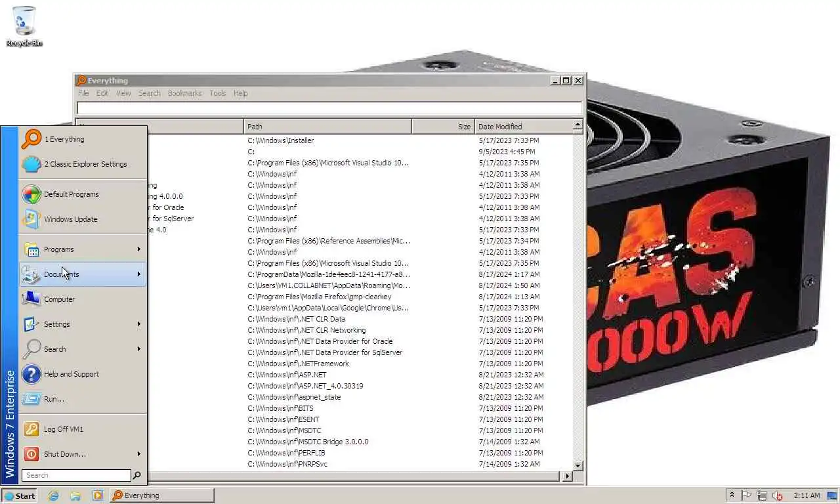
Task: Click the Show Desktop button
Action: (x=832, y=495)
